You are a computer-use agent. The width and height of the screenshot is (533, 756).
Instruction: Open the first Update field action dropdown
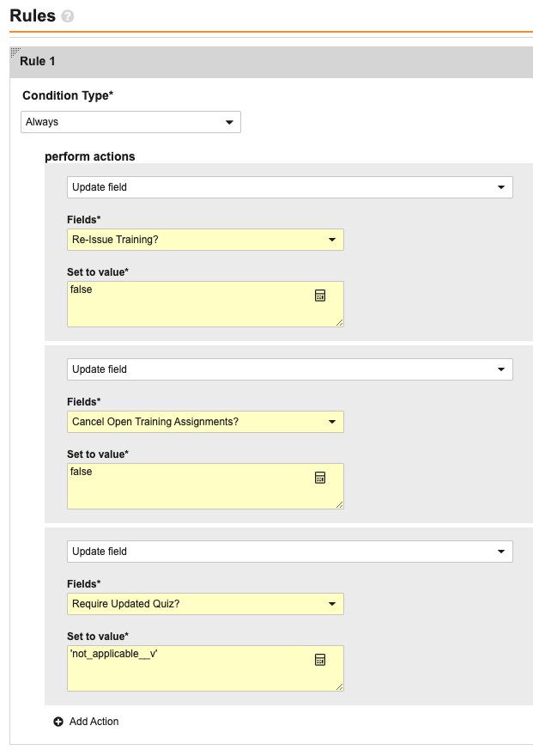[290, 187]
